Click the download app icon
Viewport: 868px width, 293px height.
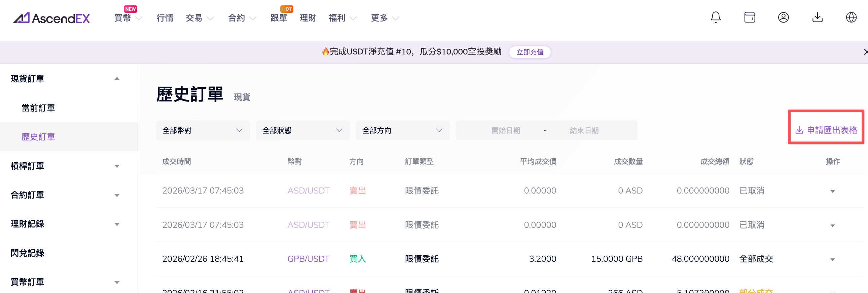point(817,17)
